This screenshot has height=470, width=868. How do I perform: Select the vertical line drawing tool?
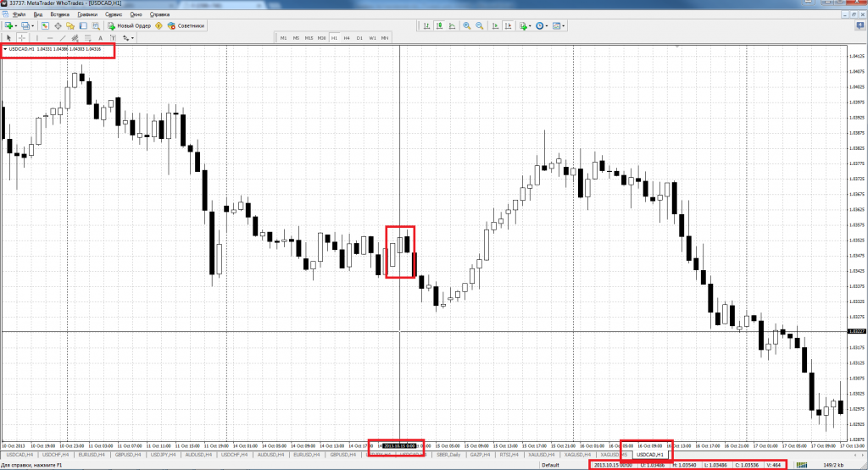point(37,38)
